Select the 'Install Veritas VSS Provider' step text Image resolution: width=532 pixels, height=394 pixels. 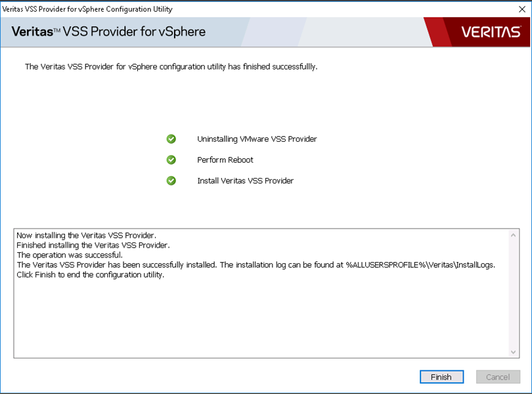(x=245, y=181)
